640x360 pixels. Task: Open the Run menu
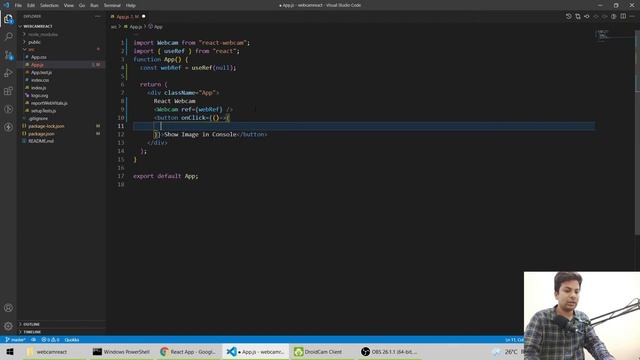pos(94,5)
